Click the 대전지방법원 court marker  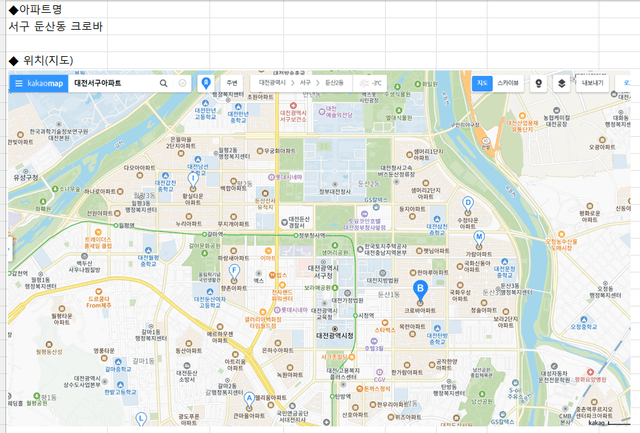pyautogui.click(x=382, y=273)
